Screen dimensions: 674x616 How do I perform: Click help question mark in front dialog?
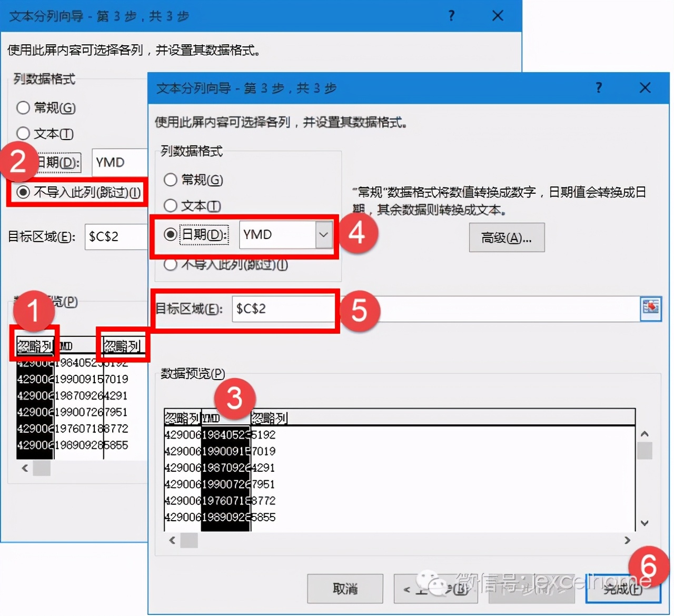[x=599, y=88]
